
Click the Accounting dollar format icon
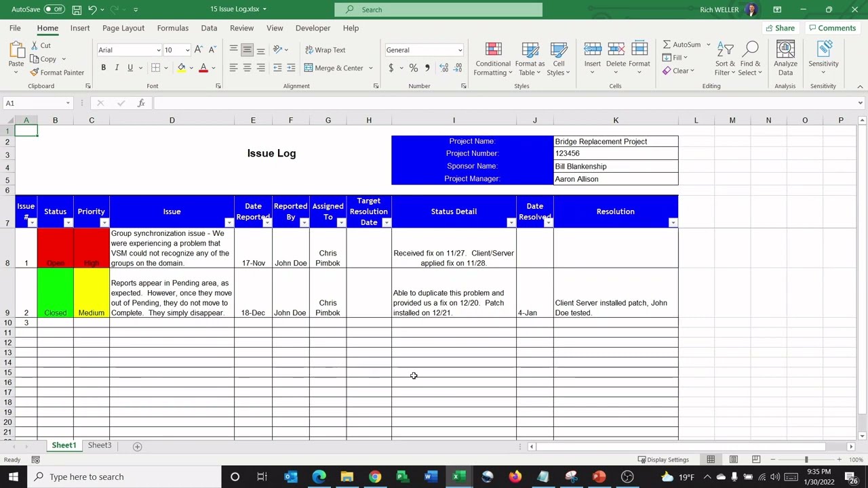click(391, 68)
